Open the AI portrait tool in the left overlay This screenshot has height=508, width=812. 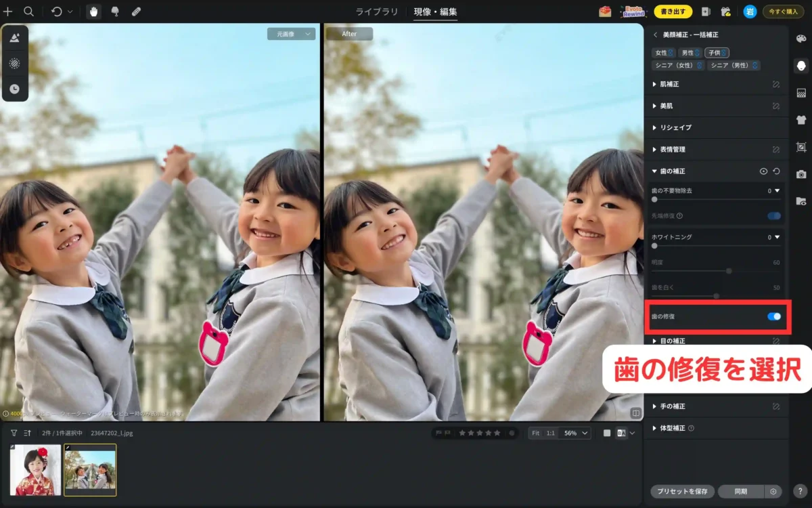tap(14, 38)
